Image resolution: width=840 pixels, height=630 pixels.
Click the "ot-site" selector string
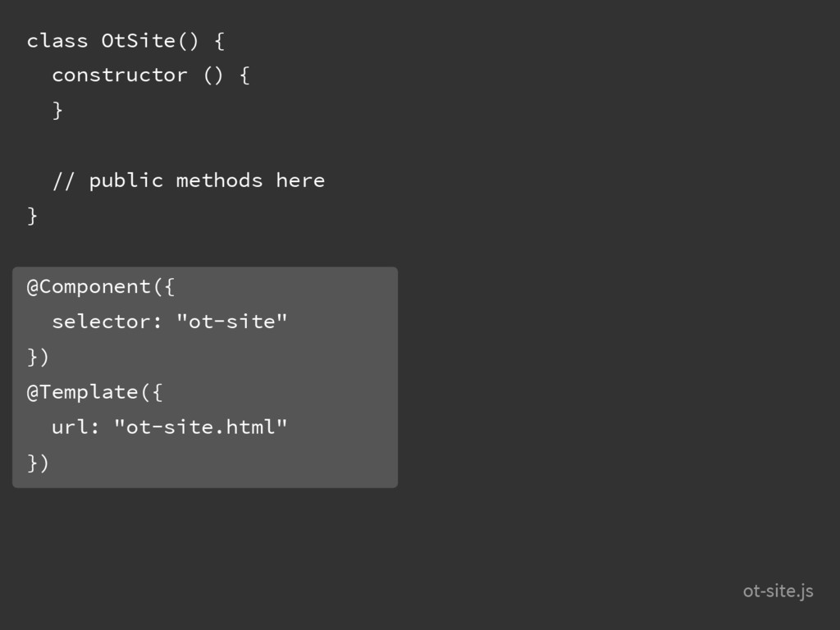coord(231,322)
